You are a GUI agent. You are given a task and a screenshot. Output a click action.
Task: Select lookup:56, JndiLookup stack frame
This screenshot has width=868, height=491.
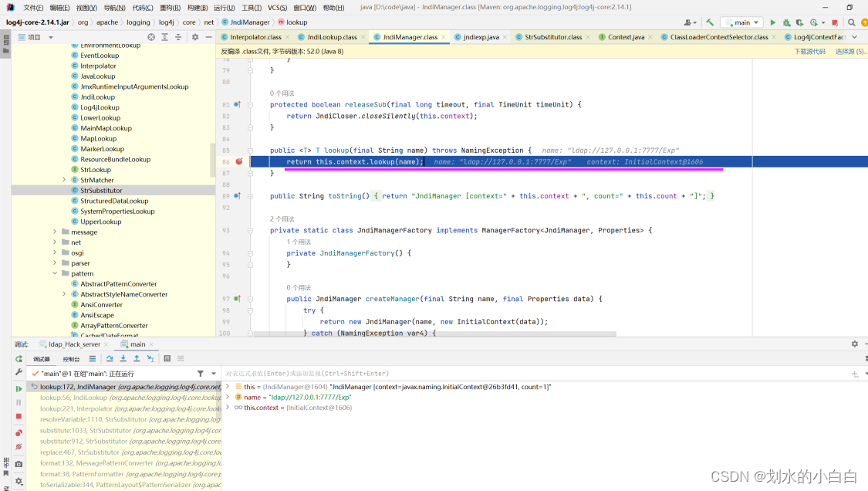[130, 398]
